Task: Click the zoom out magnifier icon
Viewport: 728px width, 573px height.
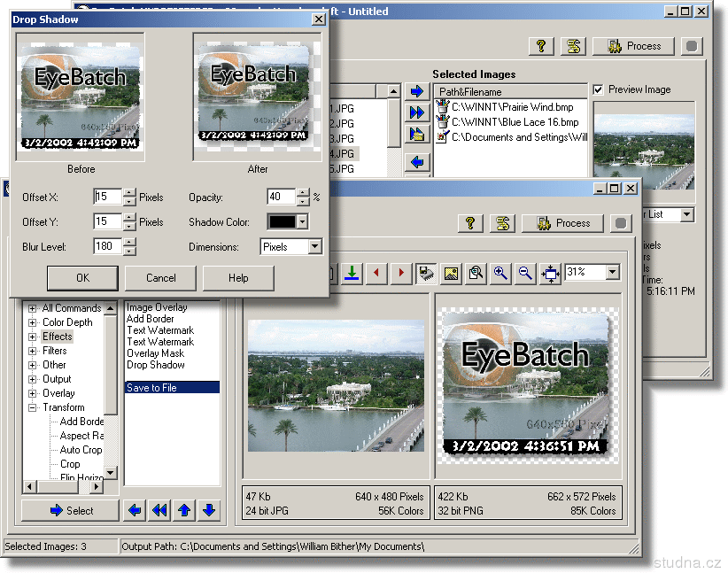Action: tap(526, 273)
